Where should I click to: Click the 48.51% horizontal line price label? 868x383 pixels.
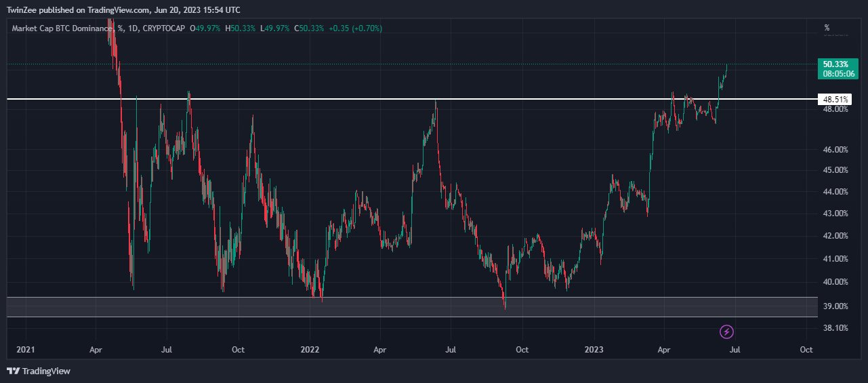834,99
